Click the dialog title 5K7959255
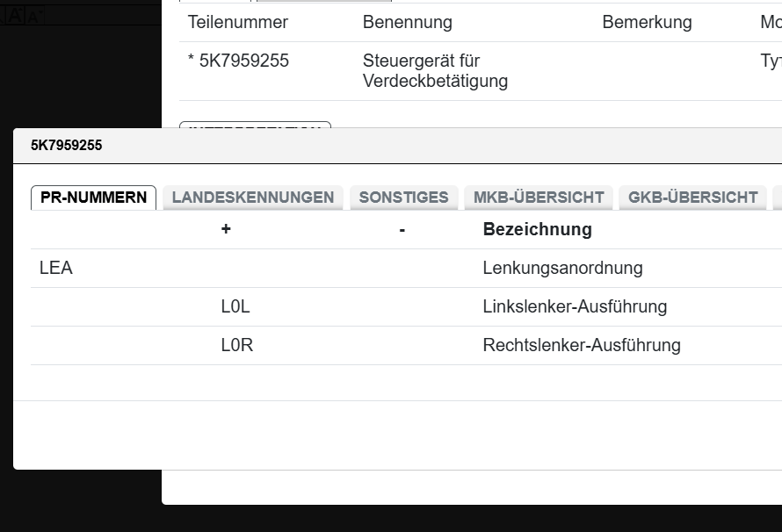Screen dimensions: 782x532 66,146
